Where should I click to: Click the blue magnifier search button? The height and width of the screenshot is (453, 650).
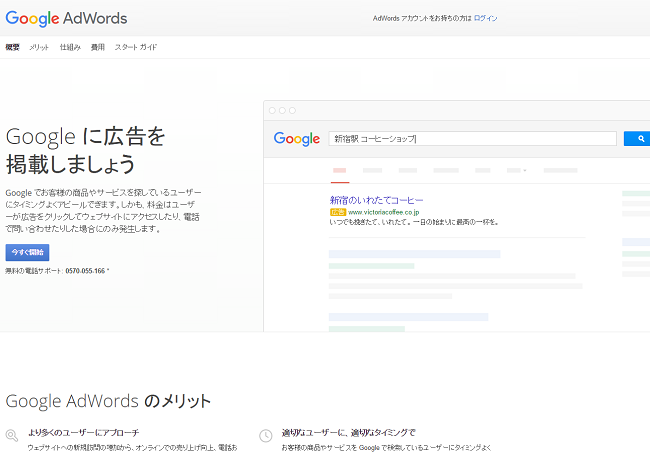tap(637, 139)
